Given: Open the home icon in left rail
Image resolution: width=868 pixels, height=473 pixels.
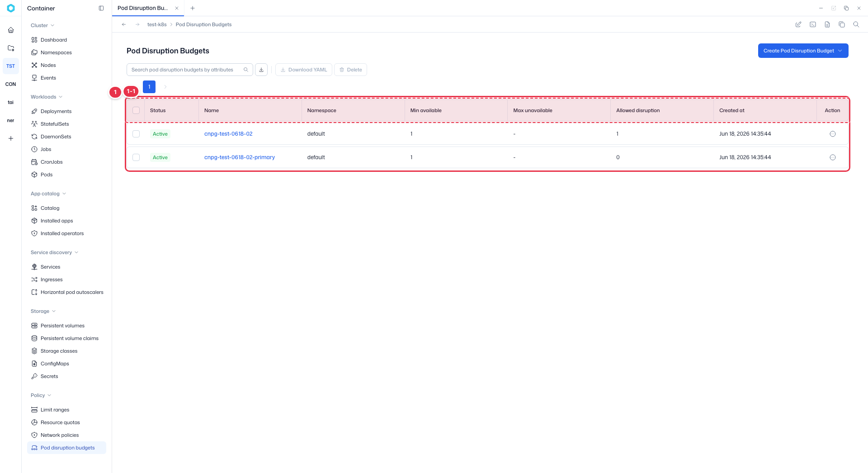Looking at the screenshot, I should 11,30.
